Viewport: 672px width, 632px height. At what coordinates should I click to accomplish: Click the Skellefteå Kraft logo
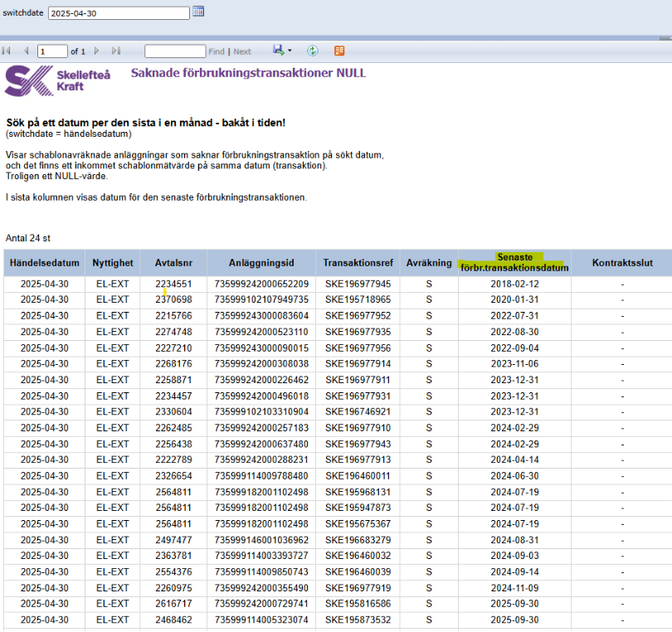[x=56, y=80]
